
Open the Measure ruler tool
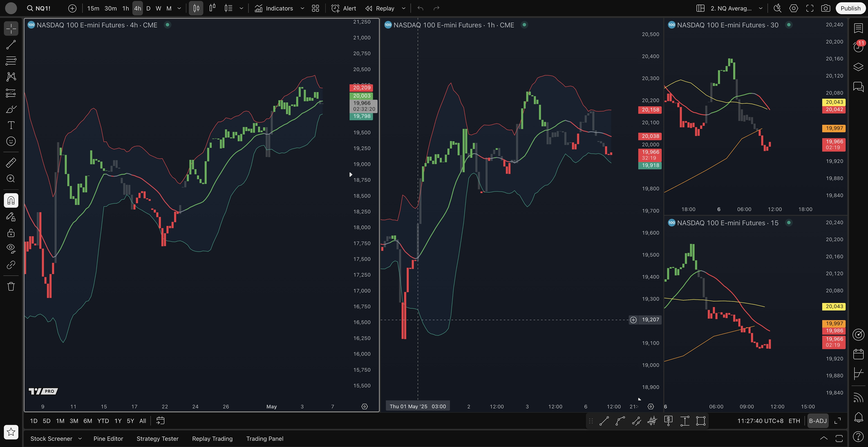click(x=11, y=163)
